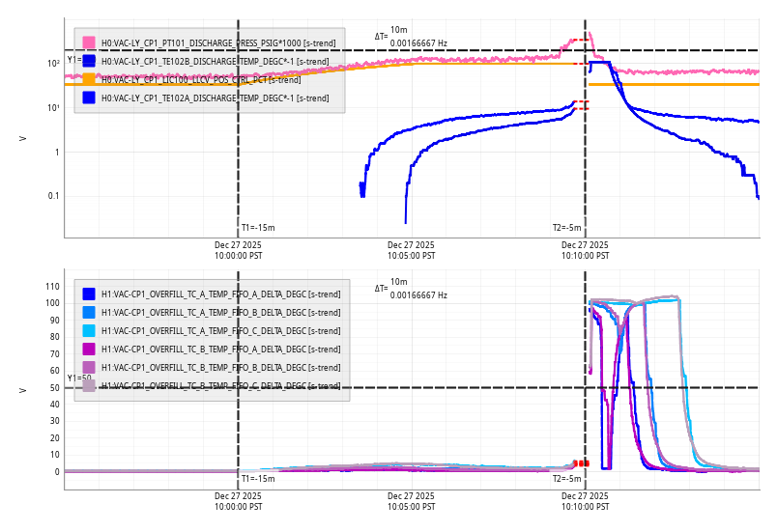777x532 pixels.
Task: Click the Y1=50 horizontal cursor label
Action: click(78, 378)
